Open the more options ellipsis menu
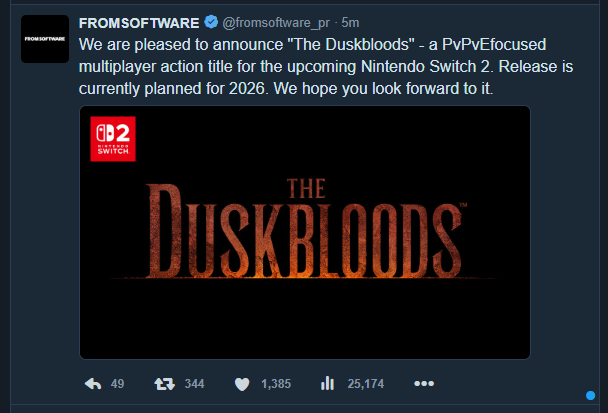This screenshot has height=413, width=608. (x=424, y=384)
